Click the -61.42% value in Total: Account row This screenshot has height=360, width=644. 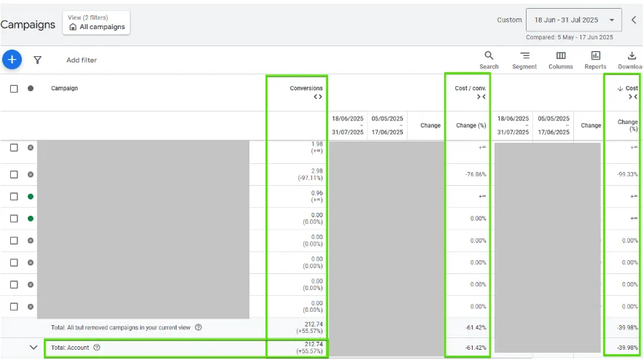pyautogui.click(x=476, y=348)
